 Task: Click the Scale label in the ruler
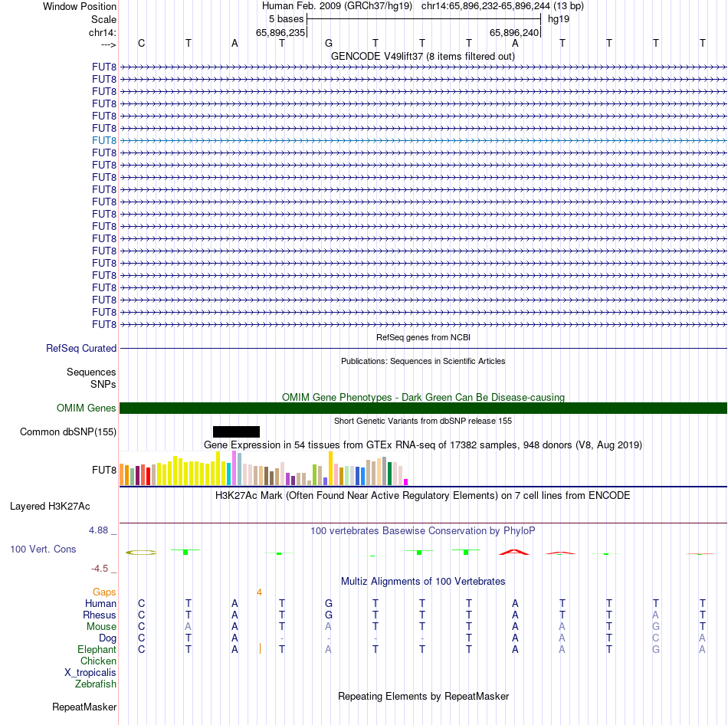coord(103,19)
